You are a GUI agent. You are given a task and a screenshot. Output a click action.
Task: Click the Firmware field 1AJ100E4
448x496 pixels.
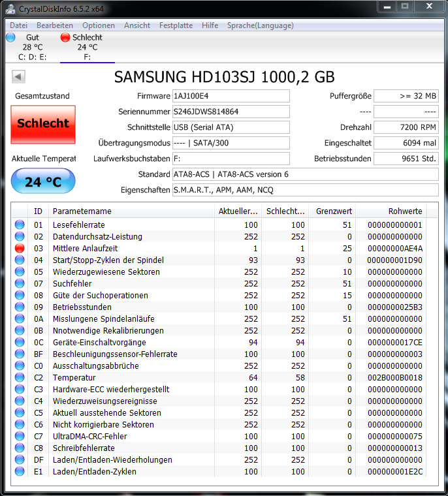[231, 96]
